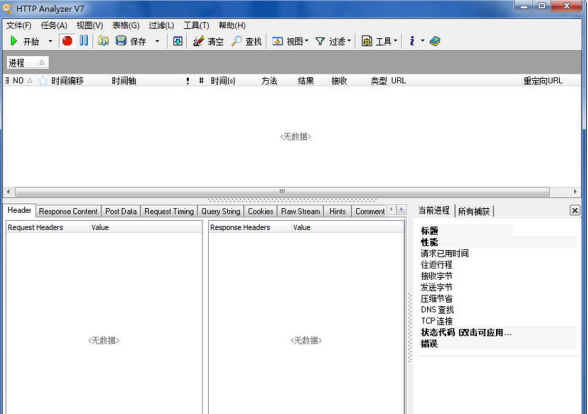
Task: Click the tab strip scroll-left arrow
Action: tap(392, 210)
